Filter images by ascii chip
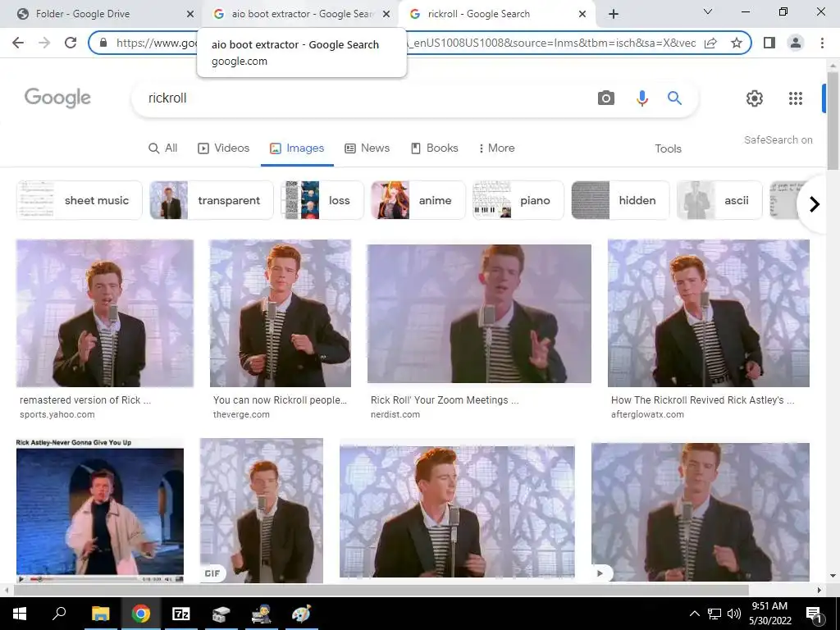Screen dimensions: 840x630 [x=719, y=200]
